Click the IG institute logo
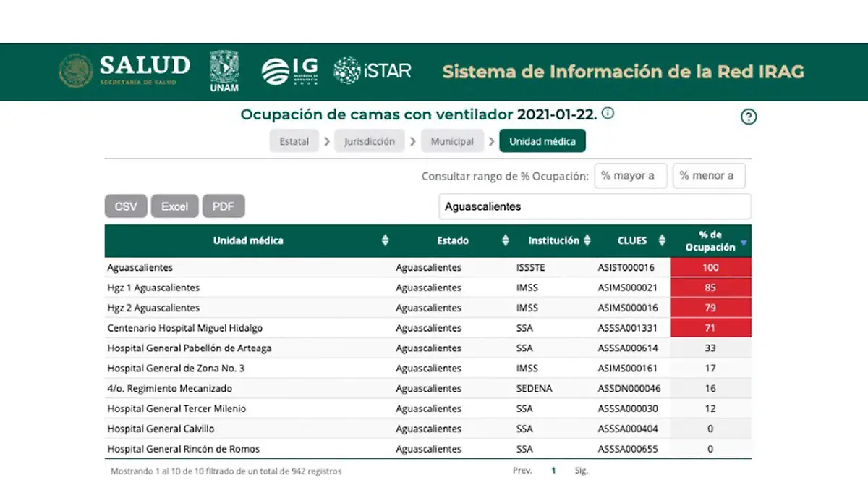Viewport: 868px width, 488px height. (x=289, y=72)
